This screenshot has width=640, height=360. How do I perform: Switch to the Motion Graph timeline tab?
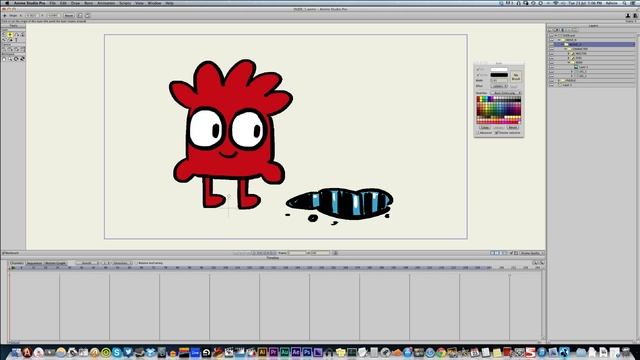[55, 263]
